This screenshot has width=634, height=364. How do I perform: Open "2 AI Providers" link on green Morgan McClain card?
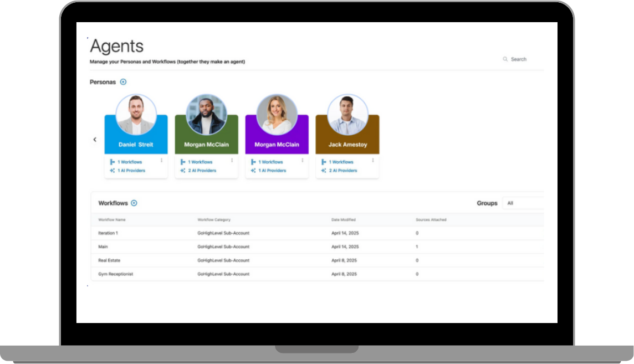(202, 171)
